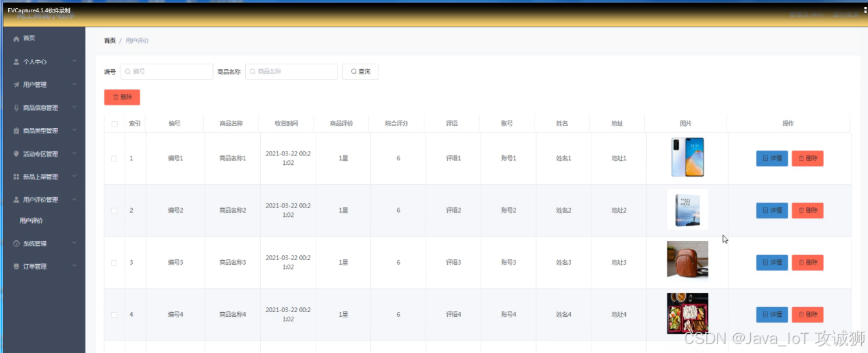Expand 系统管理 using its chevron
This screenshot has width=868, height=353.
pos(74,244)
